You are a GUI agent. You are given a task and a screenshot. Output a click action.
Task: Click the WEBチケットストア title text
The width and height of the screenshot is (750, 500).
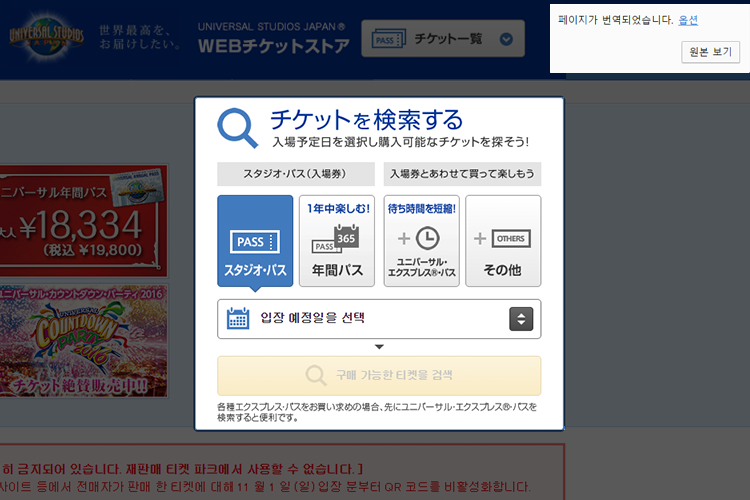pos(274,46)
